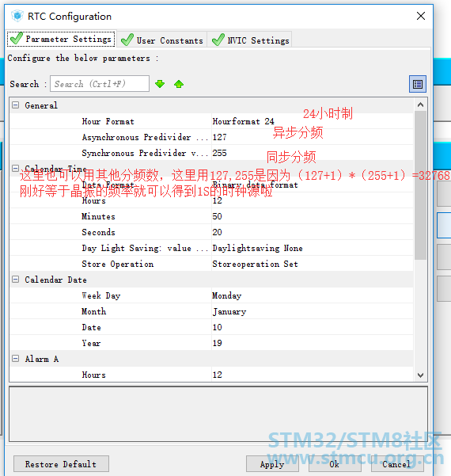451x476 pixels.
Task: Click the scrollbar up arrow
Action: 420,105
